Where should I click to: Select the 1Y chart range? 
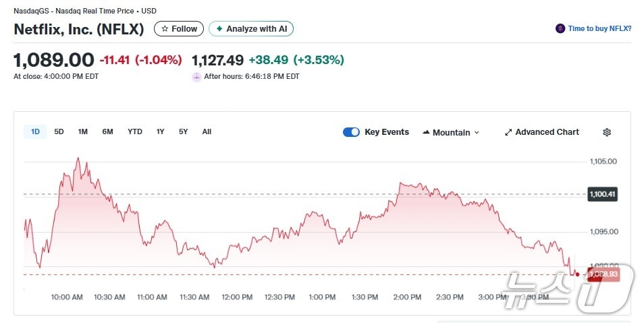[x=160, y=131]
